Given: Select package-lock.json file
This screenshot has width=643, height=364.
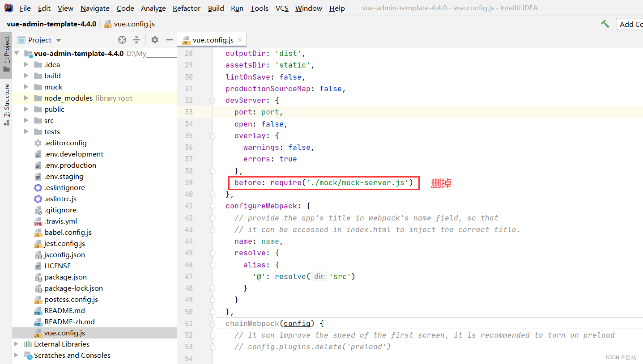Looking at the screenshot, I should point(73,288).
